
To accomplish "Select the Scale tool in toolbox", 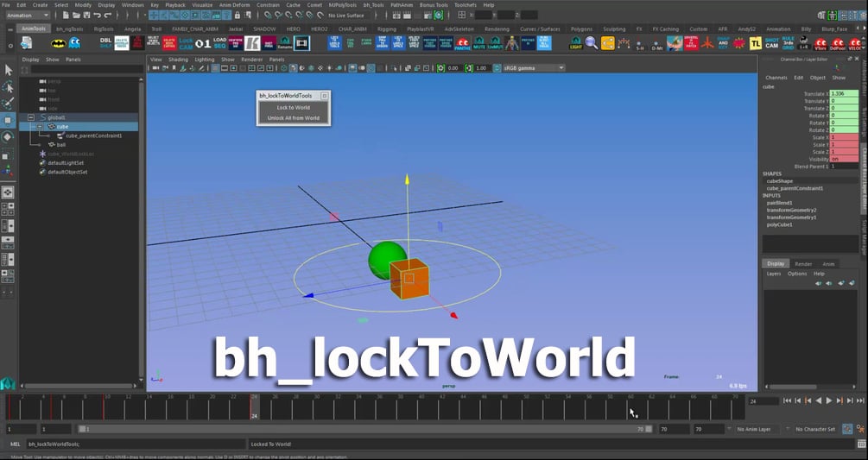I will pyautogui.click(x=8, y=155).
